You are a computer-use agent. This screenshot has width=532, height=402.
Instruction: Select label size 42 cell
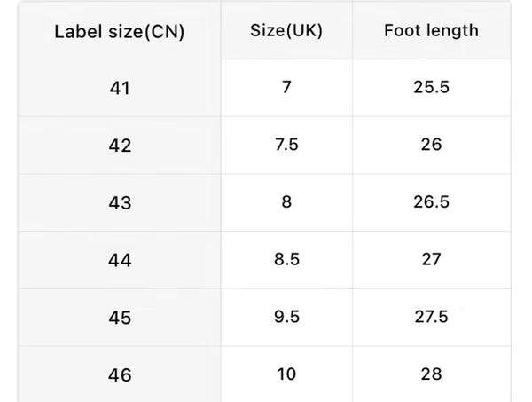(x=119, y=146)
